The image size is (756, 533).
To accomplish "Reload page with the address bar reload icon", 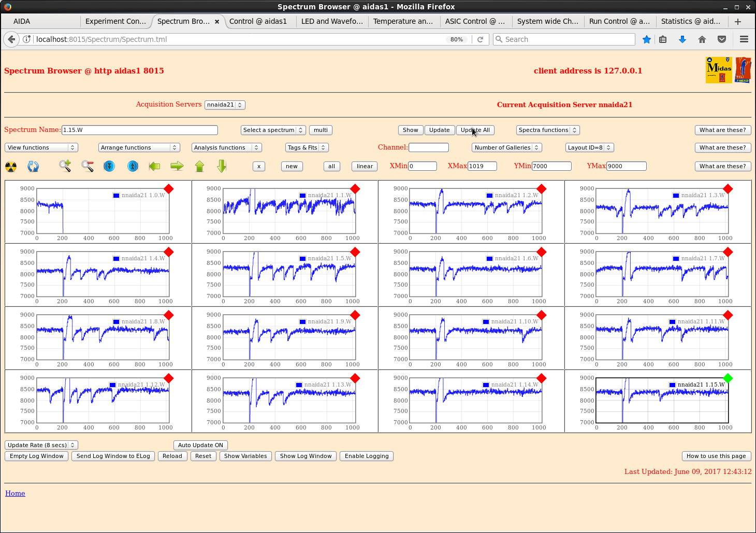I will pyautogui.click(x=481, y=39).
